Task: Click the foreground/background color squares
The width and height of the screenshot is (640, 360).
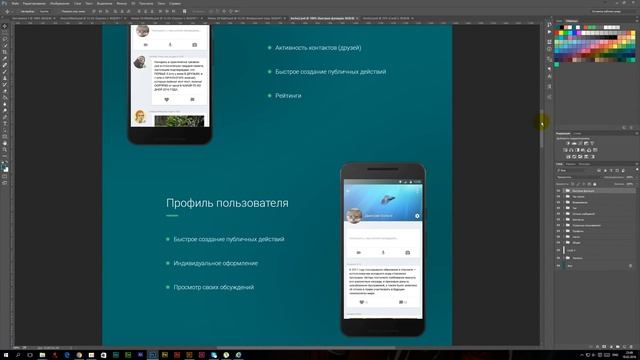Action: click(x=5, y=167)
